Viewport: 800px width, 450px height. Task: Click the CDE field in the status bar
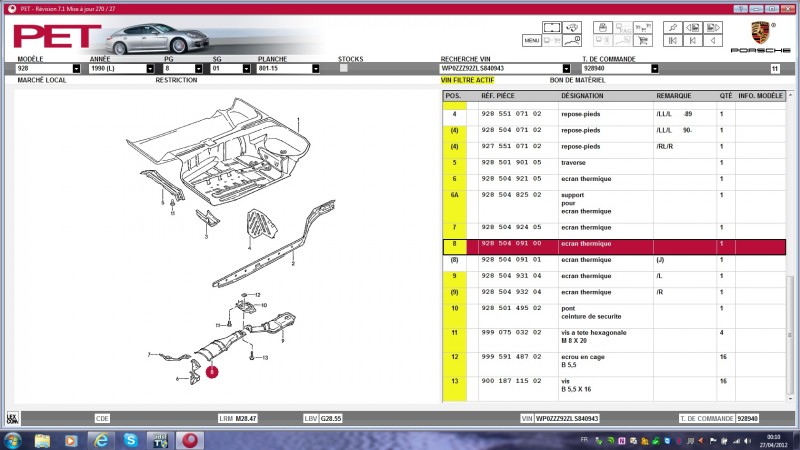pyautogui.click(x=102, y=418)
